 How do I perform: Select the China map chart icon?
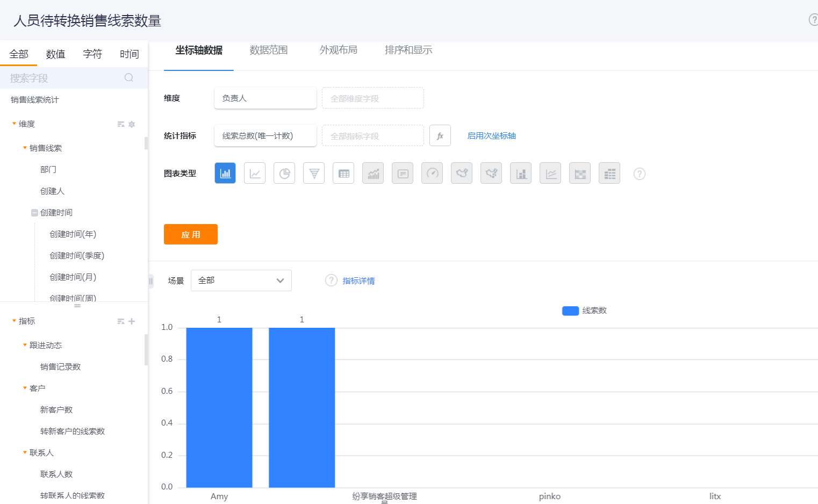click(462, 173)
